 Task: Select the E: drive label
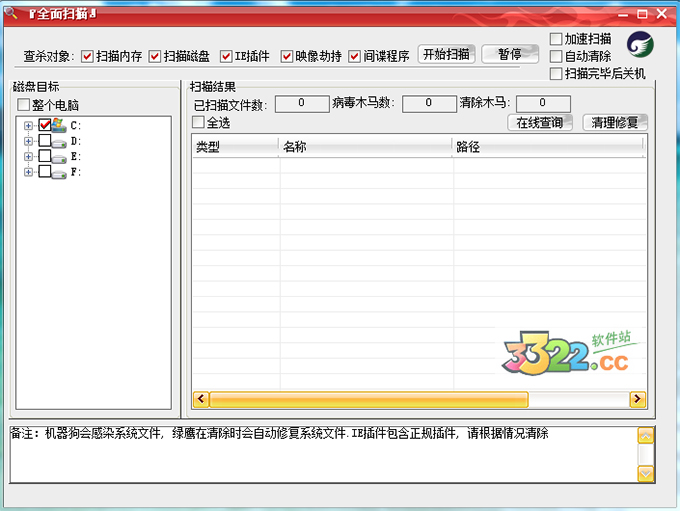tap(75, 157)
